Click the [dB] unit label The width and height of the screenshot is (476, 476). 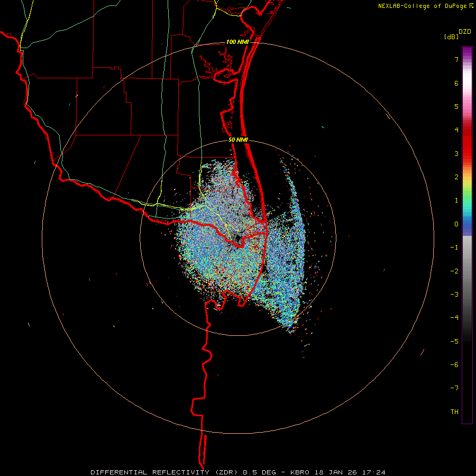click(x=451, y=36)
